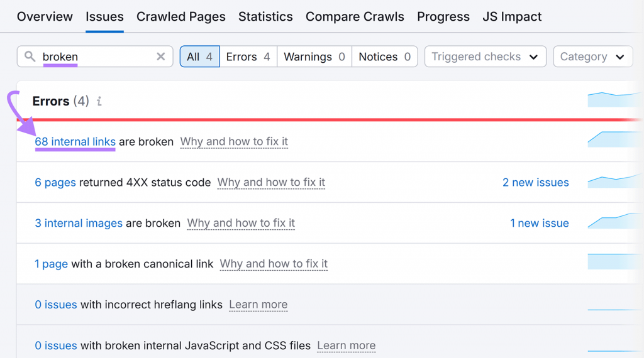The height and width of the screenshot is (358, 644).
Task: View the 2 new issues link
Action: pyautogui.click(x=536, y=183)
